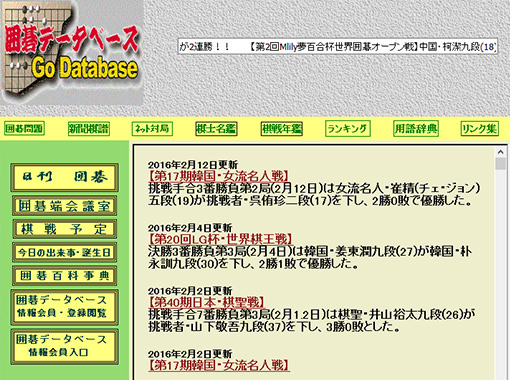
Task: Open the ランキング menu button
Action: (x=348, y=129)
